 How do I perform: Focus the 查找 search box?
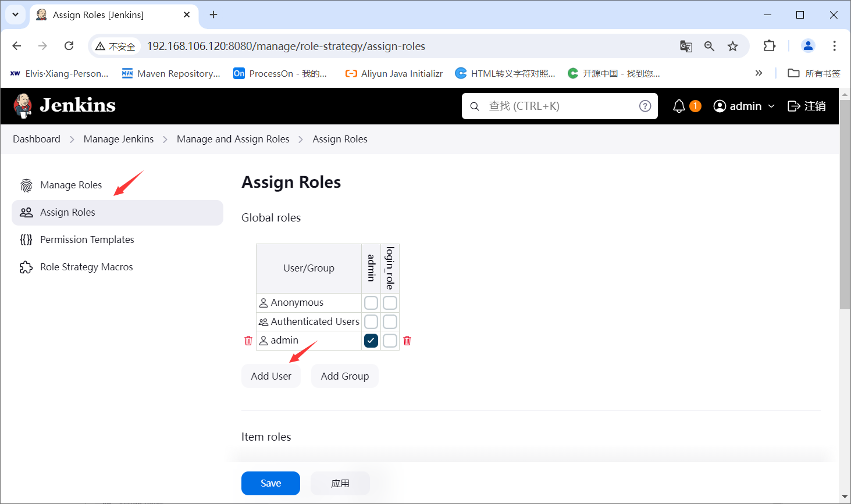(x=560, y=106)
